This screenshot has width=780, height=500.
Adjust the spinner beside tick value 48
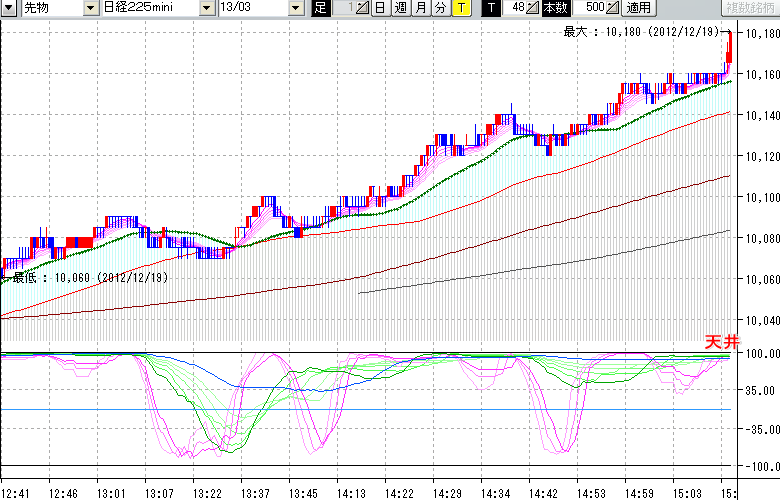(x=534, y=8)
